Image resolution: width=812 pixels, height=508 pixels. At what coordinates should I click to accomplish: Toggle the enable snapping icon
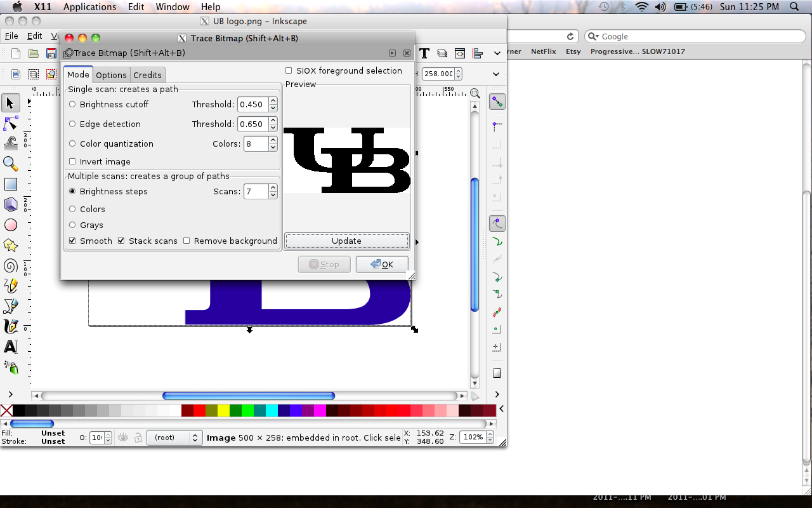click(497, 102)
